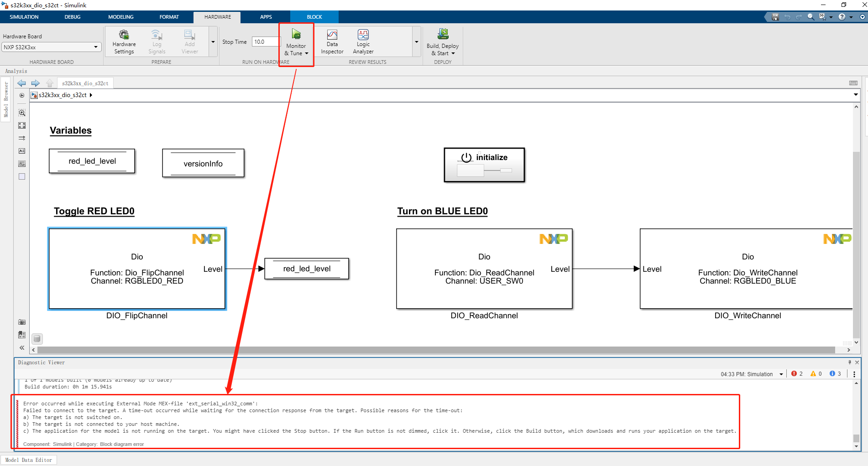Launch the Logic Analyzer
The height and width of the screenshot is (466, 868).
pyautogui.click(x=363, y=41)
